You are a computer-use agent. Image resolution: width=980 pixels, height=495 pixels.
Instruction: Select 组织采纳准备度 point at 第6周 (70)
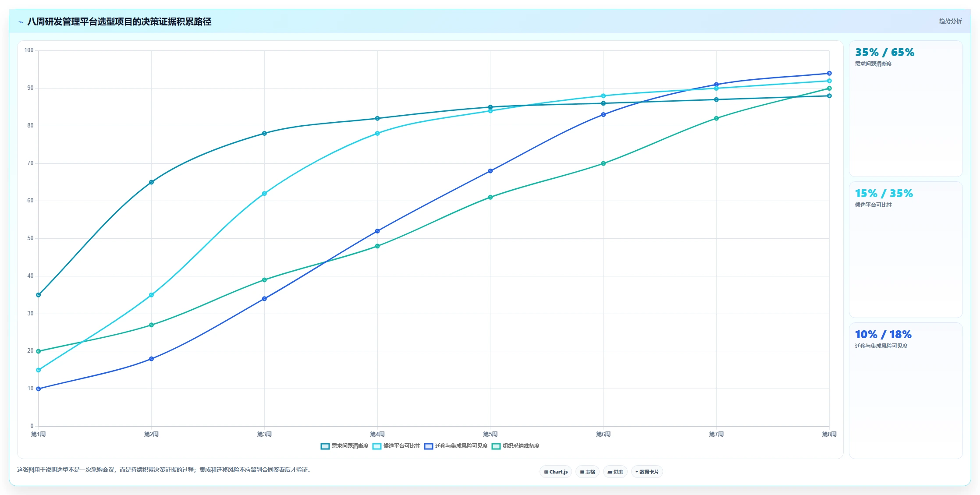[604, 163]
